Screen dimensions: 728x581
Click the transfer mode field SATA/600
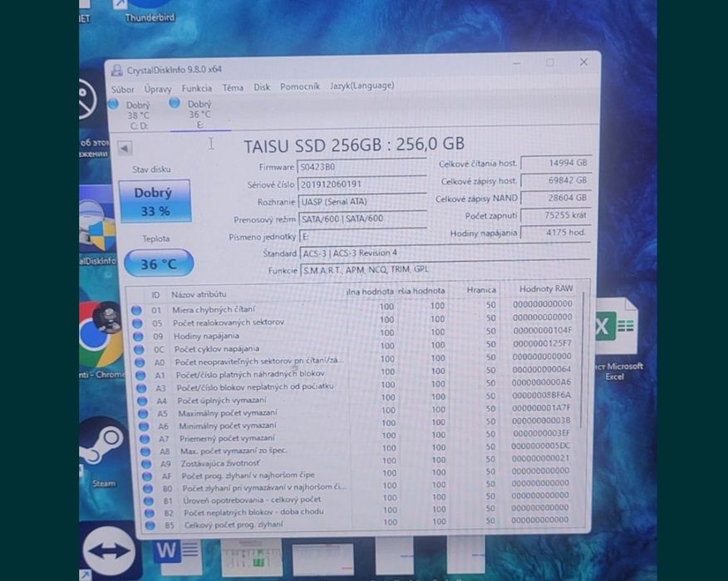(363, 219)
